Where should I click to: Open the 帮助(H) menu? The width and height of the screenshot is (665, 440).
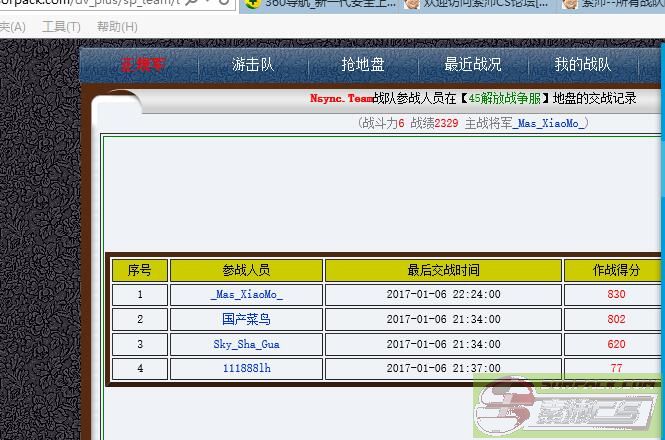pyautogui.click(x=117, y=27)
